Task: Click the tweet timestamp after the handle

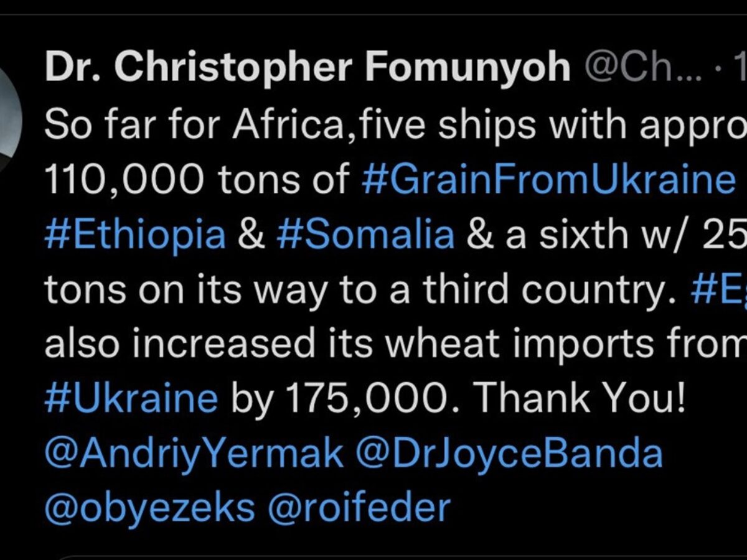Action: (x=738, y=68)
